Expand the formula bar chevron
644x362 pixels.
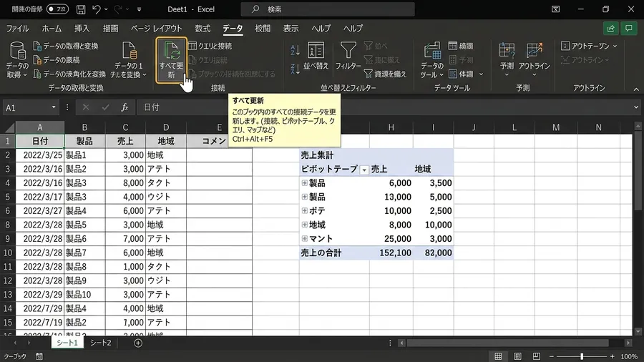[636, 107]
